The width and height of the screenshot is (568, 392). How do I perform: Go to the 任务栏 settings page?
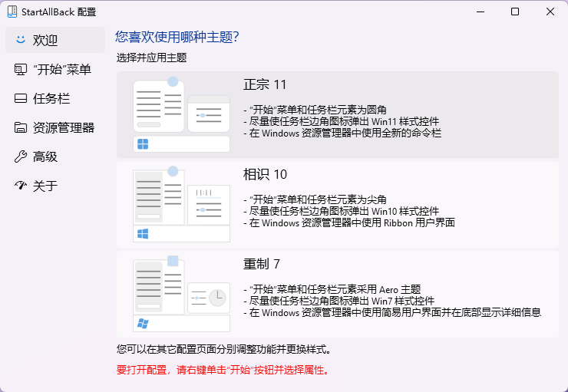coord(55,98)
